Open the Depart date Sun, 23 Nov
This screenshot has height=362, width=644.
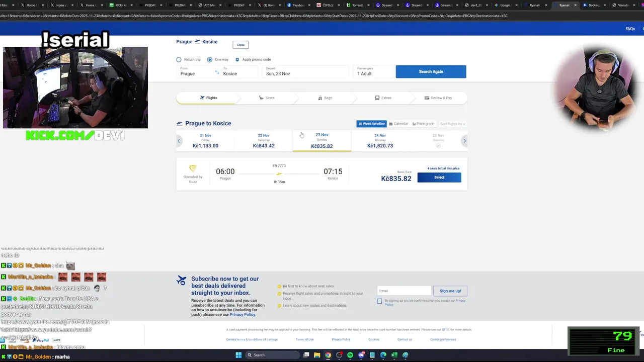[305, 71]
